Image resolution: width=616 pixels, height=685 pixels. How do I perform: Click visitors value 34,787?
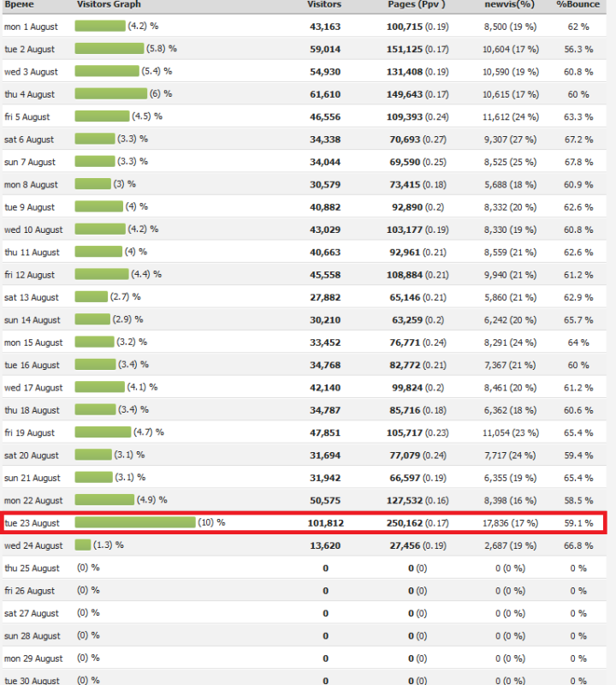pyautogui.click(x=325, y=410)
